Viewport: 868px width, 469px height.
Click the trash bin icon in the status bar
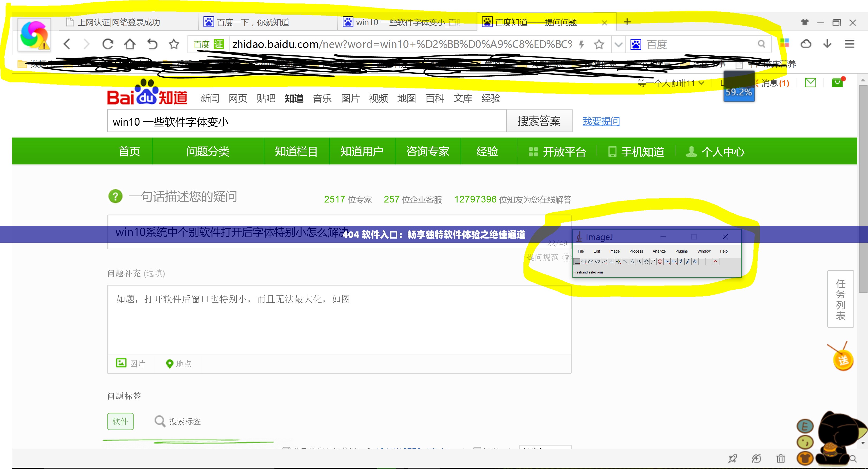[781, 459]
